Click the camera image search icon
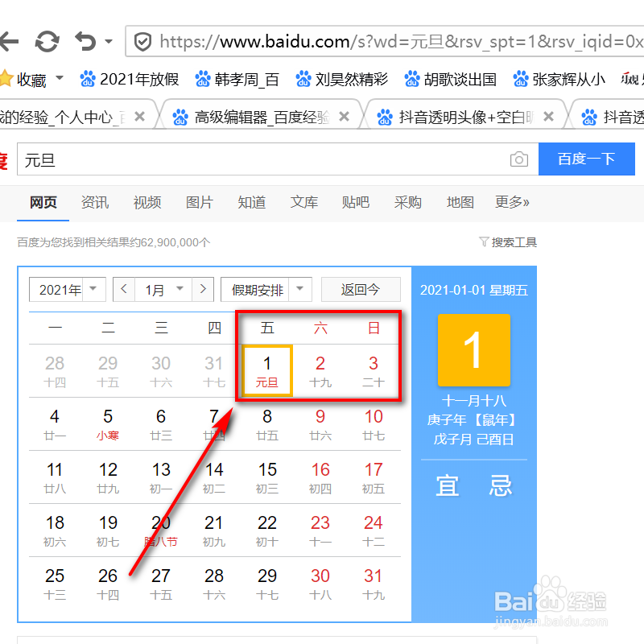The width and height of the screenshot is (644, 644). point(519,159)
